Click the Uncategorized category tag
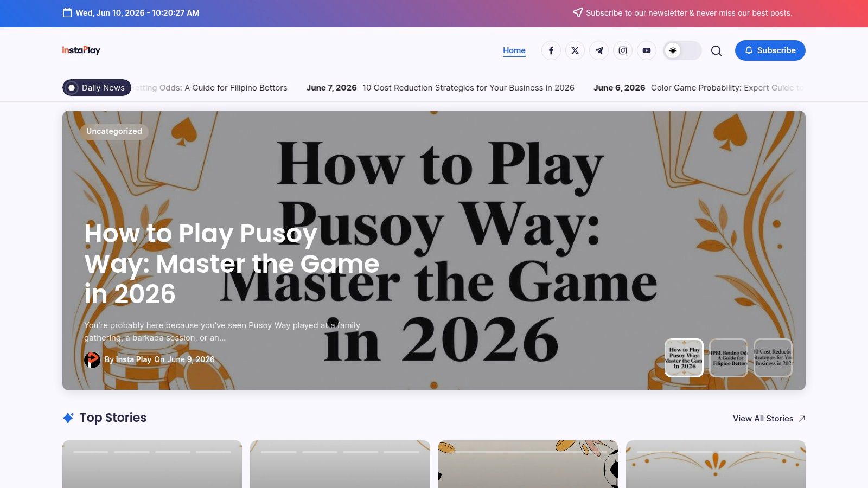This screenshot has height=488, width=868. pos(114,131)
